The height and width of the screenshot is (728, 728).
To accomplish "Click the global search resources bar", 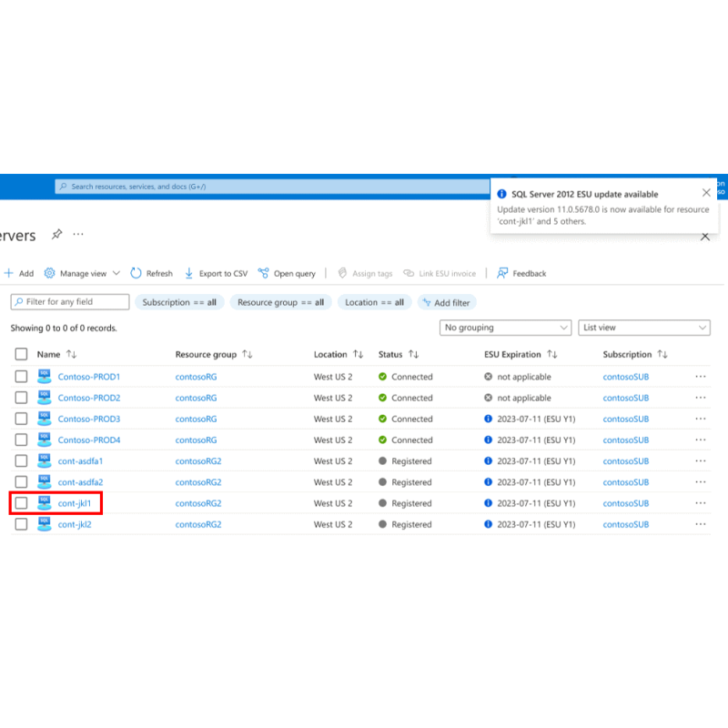I will click(x=272, y=187).
